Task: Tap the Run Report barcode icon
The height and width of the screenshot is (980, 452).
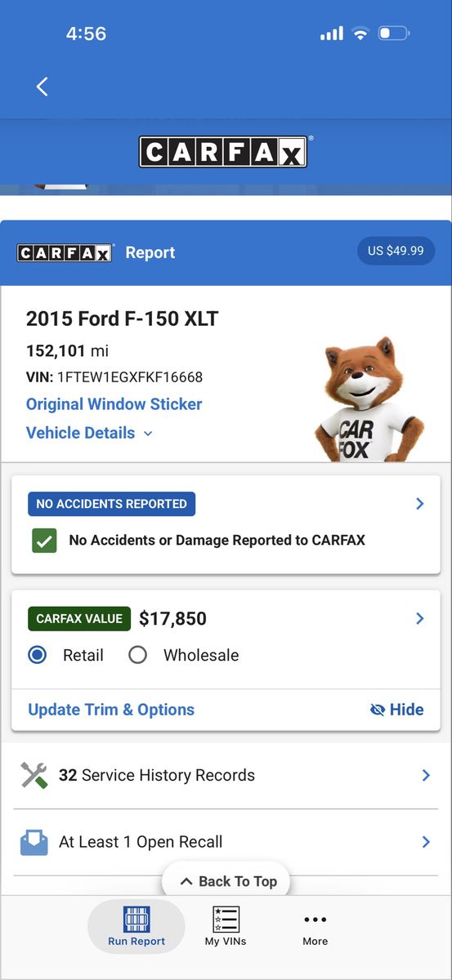Action: (x=136, y=919)
